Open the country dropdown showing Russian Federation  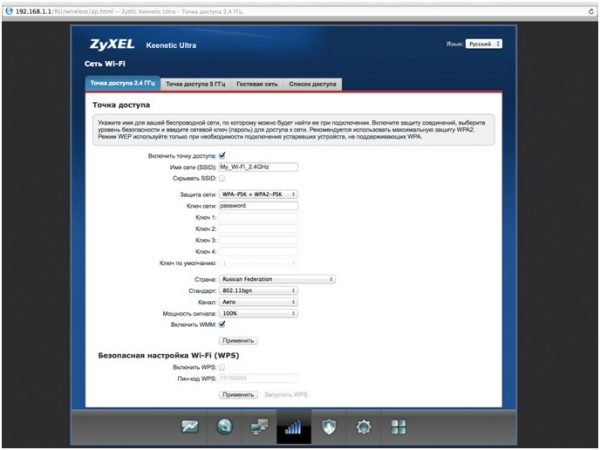pos(277,279)
